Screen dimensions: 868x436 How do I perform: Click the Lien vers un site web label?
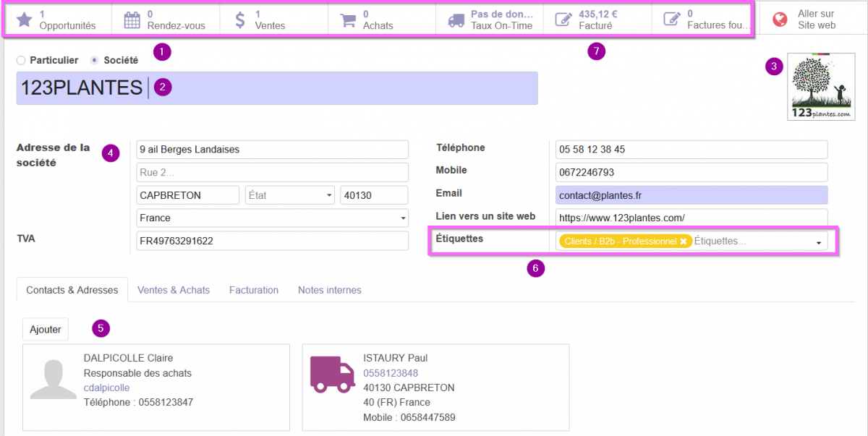click(x=485, y=215)
